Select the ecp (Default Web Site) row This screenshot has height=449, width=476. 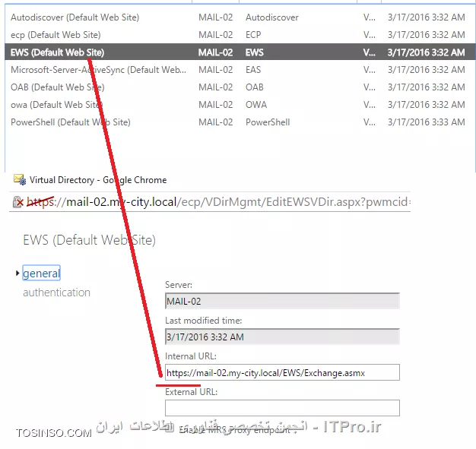point(240,35)
